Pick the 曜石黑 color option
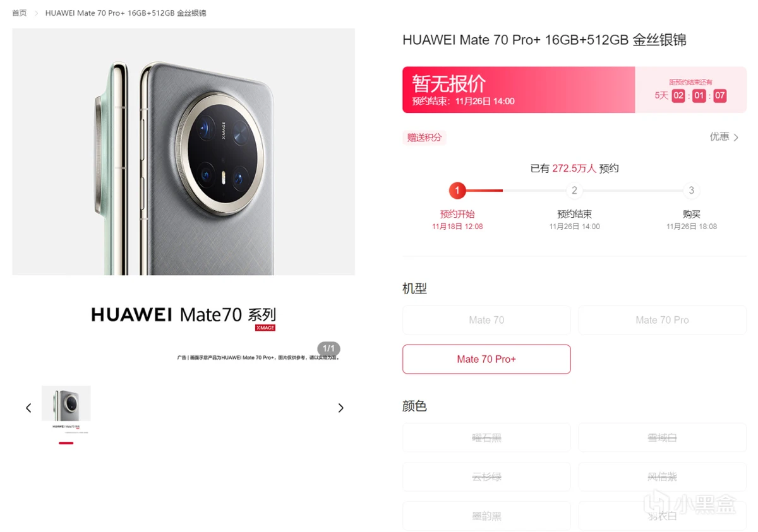The image size is (758, 532). click(x=486, y=437)
